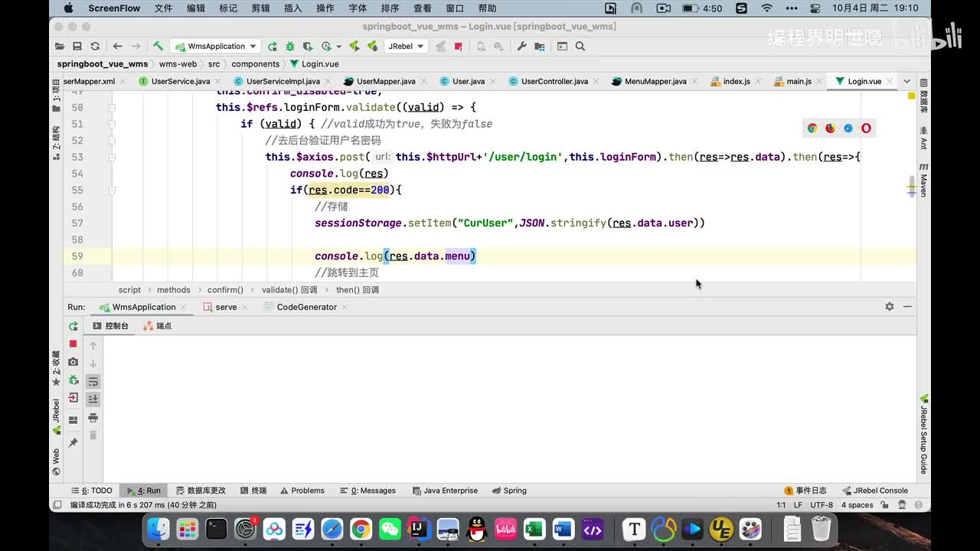The image size is (980, 551).
Task: Click the editor vertical scrollbar marker
Action: (911, 187)
